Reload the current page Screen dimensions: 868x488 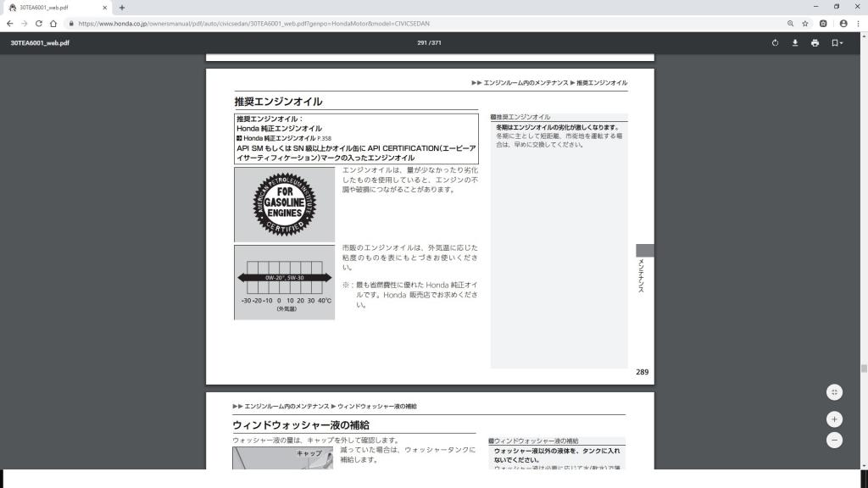click(39, 24)
